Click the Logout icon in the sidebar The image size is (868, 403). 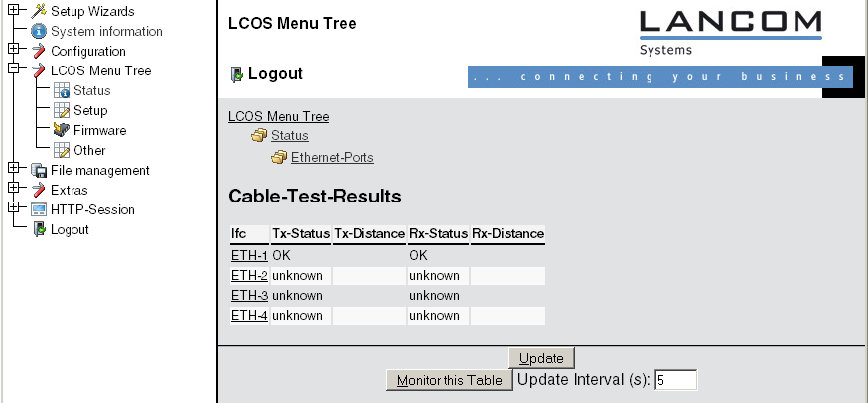39,229
